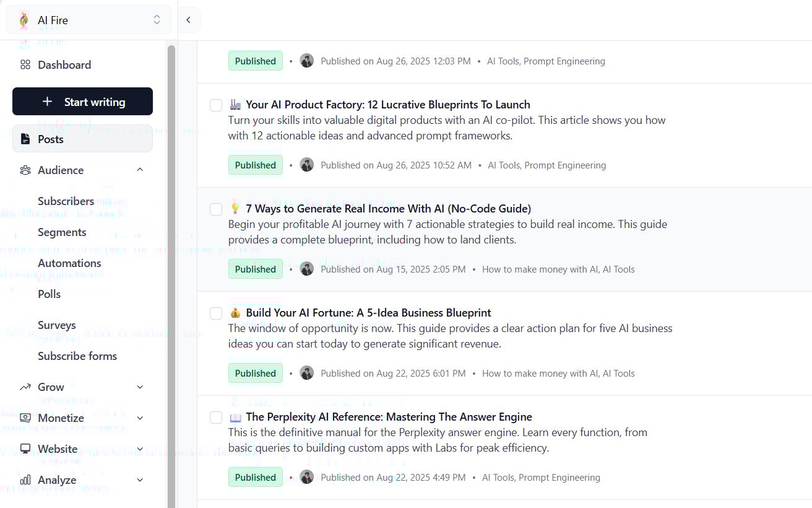This screenshot has width=812, height=508.
Task: Select the Perplexity AI Reference post checkbox
Action: pos(216,418)
